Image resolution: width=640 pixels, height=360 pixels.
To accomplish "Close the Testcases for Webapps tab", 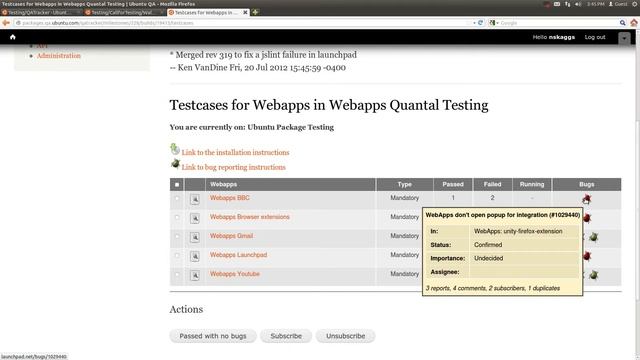I will click(x=245, y=12).
